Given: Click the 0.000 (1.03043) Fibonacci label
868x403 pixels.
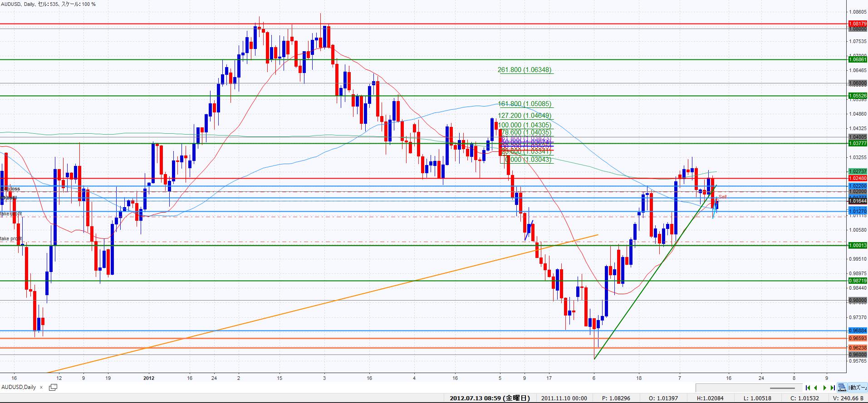Looking at the screenshot, I should [528, 160].
